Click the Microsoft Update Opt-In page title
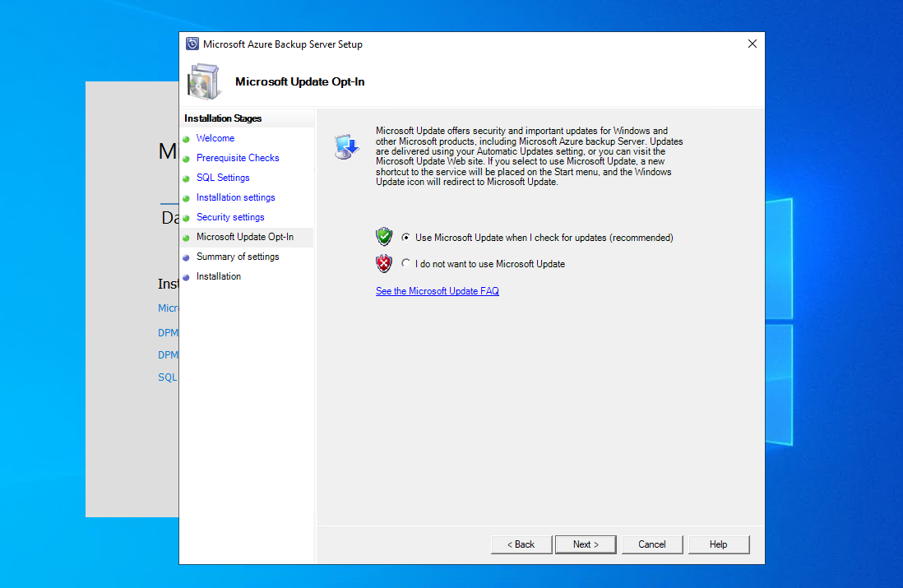Image resolution: width=903 pixels, height=588 pixels. pos(299,81)
